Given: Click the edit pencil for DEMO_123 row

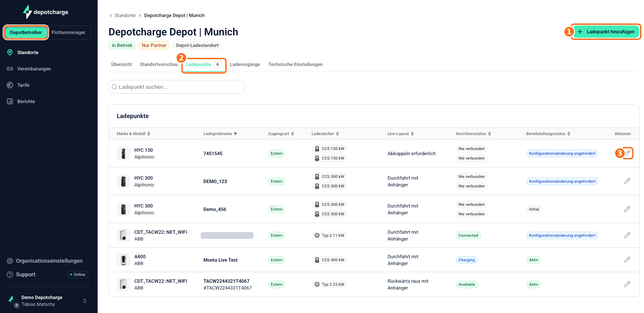Looking at the screenshot, I should (x=627, y=181).
